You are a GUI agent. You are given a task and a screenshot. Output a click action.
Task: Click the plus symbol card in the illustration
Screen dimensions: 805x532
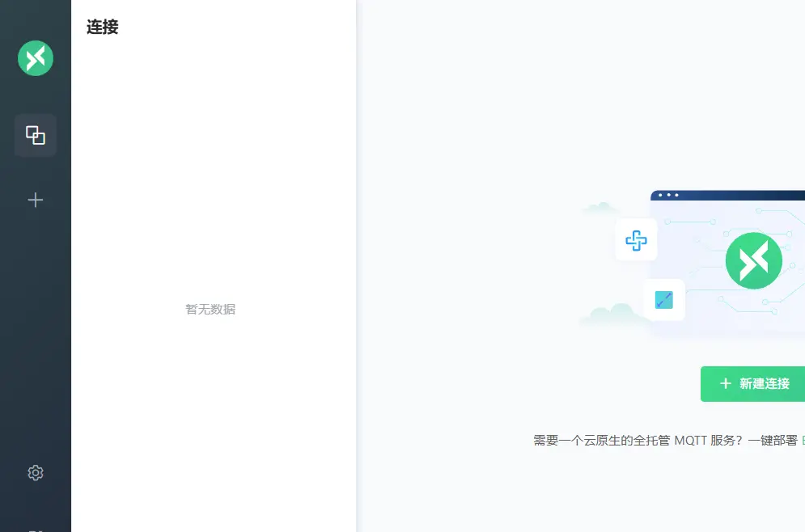pos(636,240)
